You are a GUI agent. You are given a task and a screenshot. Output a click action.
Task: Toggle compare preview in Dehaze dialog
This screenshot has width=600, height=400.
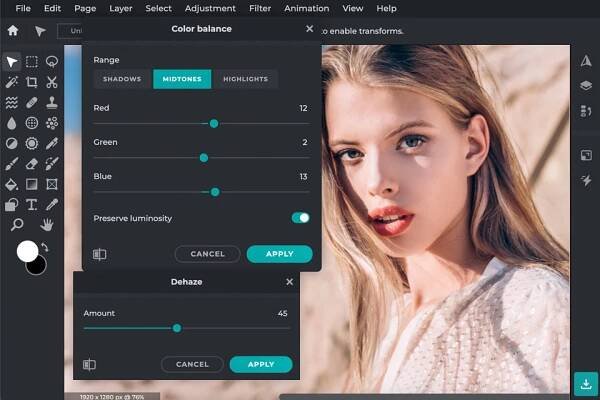tap(90, 364)
